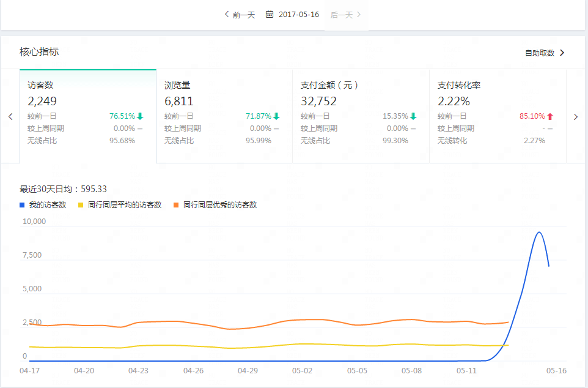Click the green down arrow beside 76.51%

tap(140, 116)
